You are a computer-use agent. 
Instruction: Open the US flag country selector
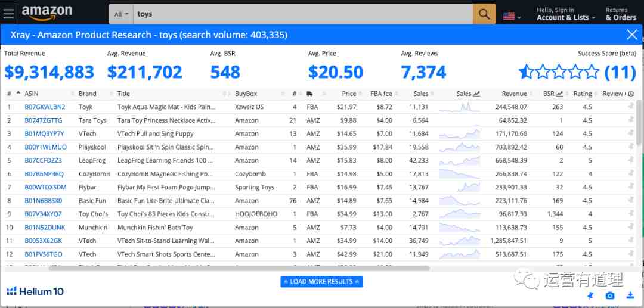tap(512, 17)
